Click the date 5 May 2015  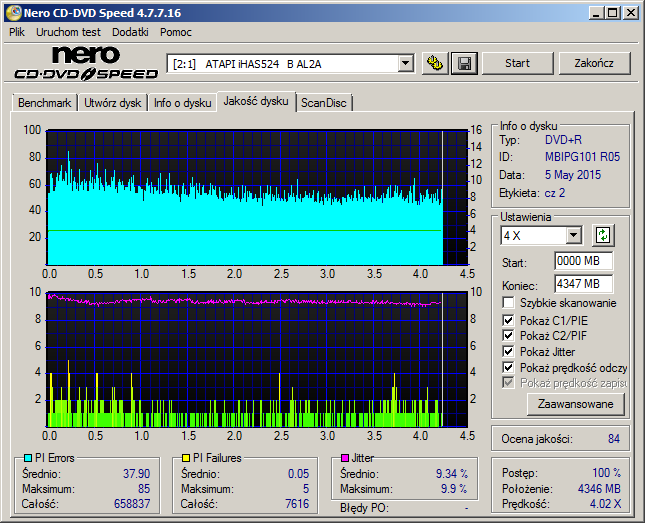573,175
